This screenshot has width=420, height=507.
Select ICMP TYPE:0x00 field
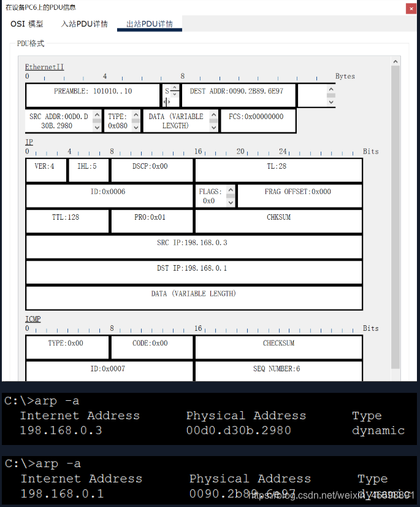coord(67,347)
